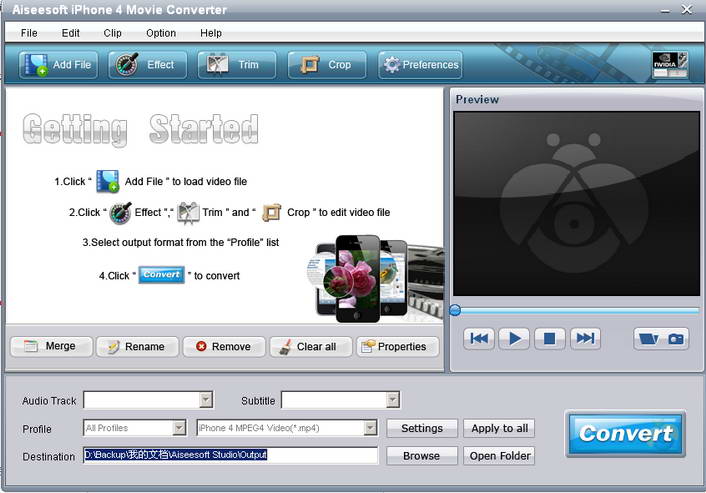706x493 pixels.
Task: Click the Trim icon in Getting Started step 2
Action: point(188,213)
